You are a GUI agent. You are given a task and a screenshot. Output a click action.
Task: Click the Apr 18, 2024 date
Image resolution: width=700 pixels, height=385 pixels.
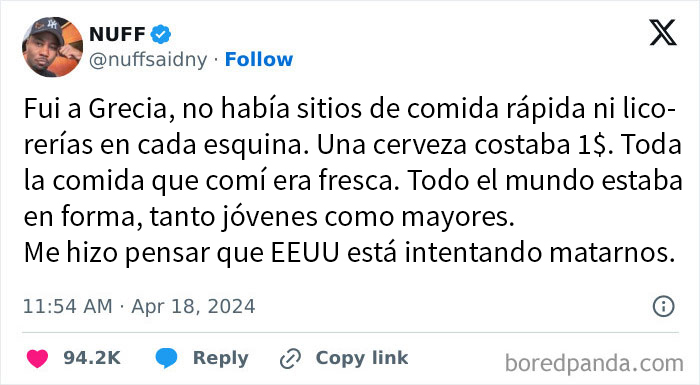[x=193, y=306]
